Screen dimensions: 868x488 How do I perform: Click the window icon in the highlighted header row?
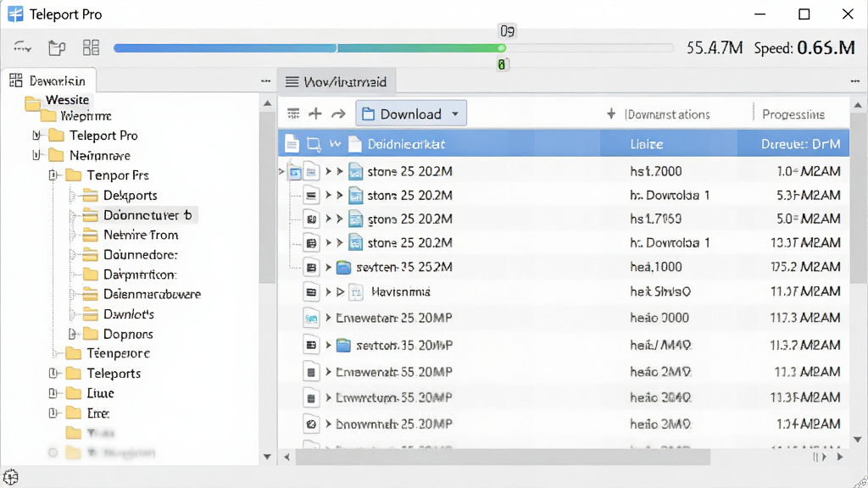click(x=314, y=144)
